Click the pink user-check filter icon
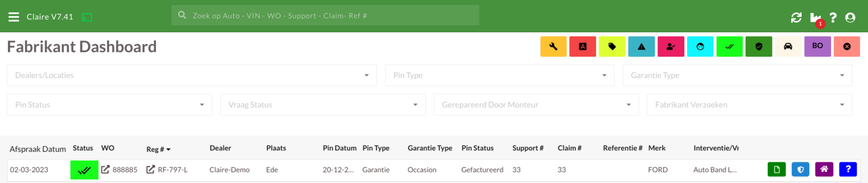 pos(671,47)
